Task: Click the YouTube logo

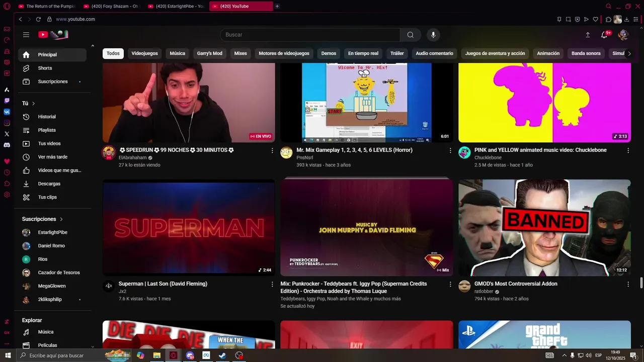Action: pyautogui.click(x=53, y=35)
